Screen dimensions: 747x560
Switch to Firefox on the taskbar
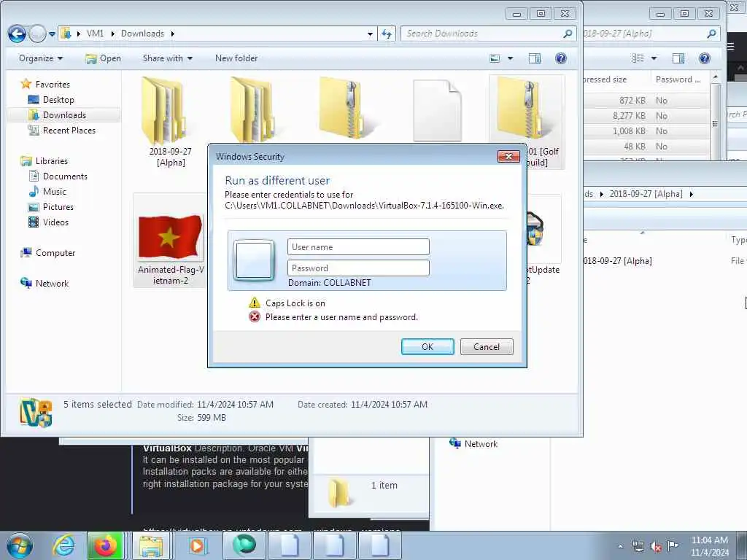[105, 545]
